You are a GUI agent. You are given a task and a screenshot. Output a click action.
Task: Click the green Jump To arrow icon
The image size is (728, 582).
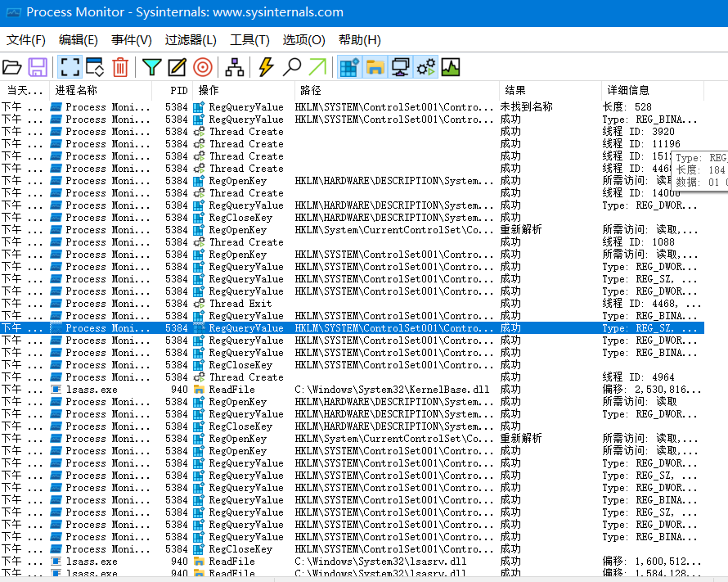tap(317, 67)
